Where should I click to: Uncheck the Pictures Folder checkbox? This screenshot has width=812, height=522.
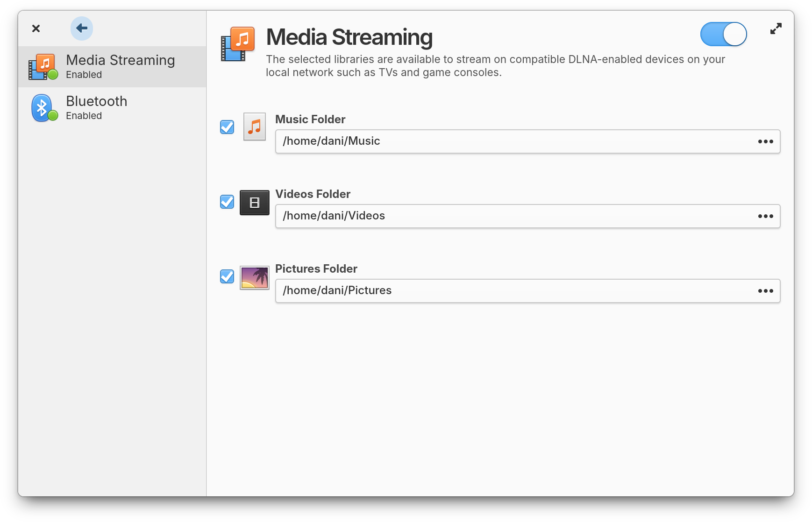227,276
